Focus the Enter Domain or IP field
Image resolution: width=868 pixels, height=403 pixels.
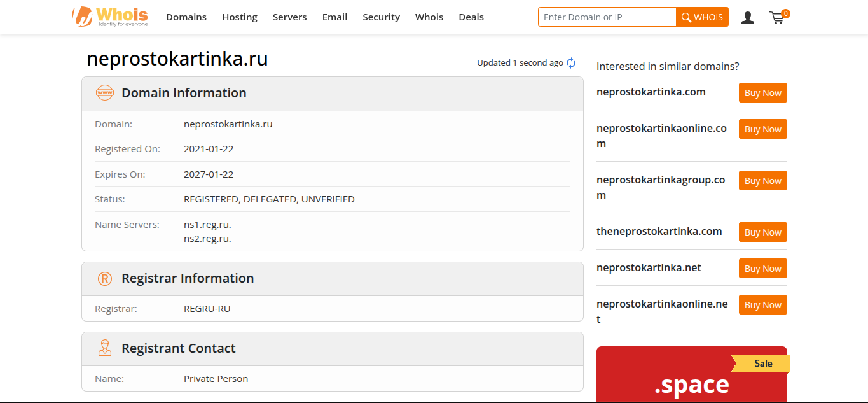click(x=607, y=17)
